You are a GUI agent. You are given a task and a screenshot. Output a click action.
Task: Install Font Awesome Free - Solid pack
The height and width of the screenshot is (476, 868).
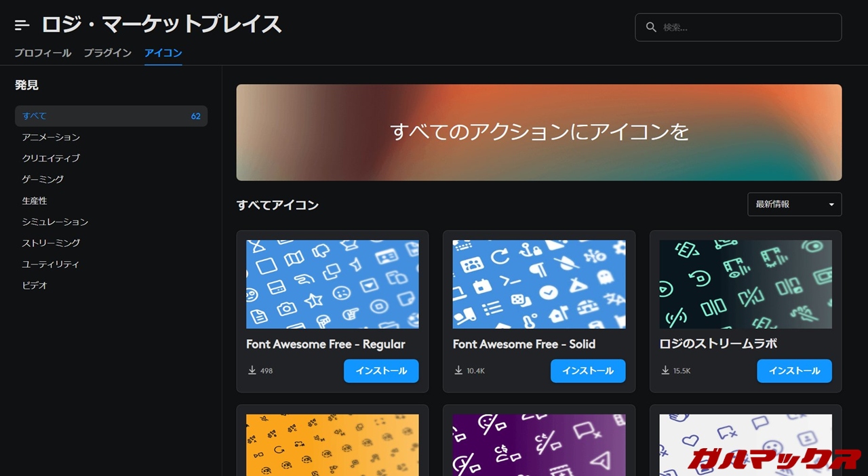[x=587, y=371]
